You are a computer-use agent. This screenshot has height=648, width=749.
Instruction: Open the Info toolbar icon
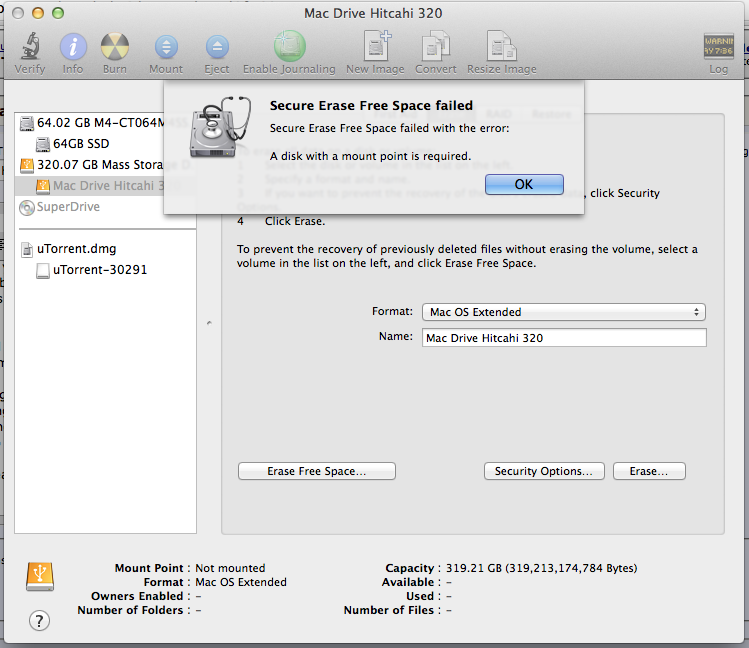coord(73,47)
